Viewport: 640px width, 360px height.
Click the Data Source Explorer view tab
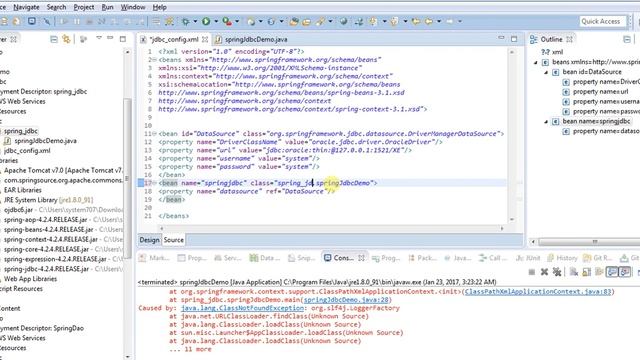[x=265, y=258]
